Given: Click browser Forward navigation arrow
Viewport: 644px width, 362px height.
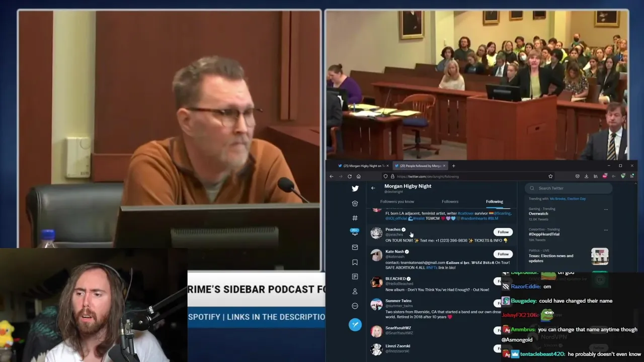Looking at the screenshot, I should point(341,176).
